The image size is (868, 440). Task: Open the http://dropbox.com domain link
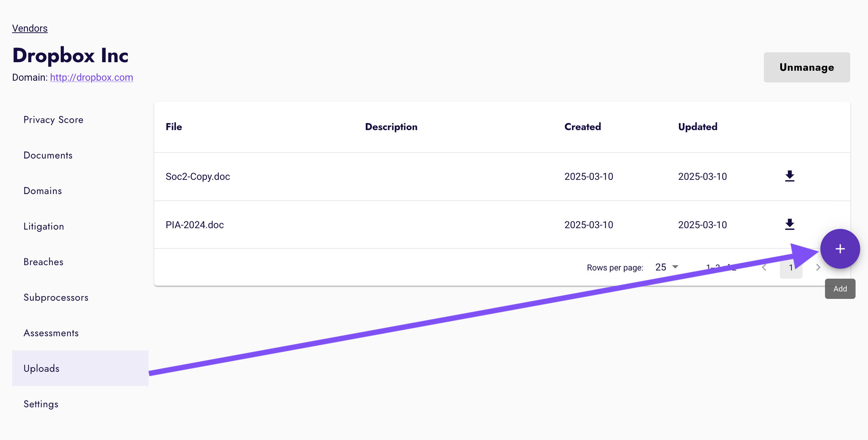point(92,77)
